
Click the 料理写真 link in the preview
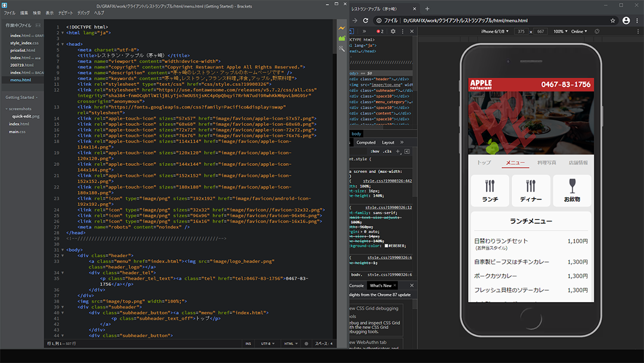tap(546, 162)
